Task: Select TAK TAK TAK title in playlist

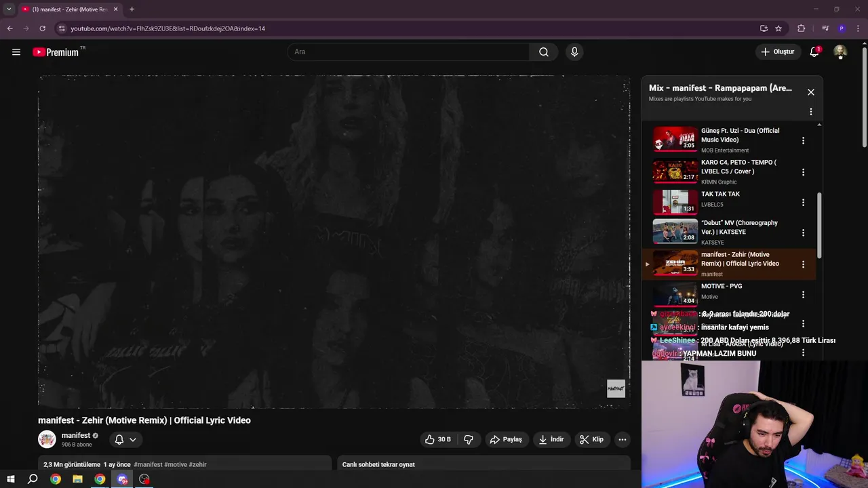Action: point(720,195)
